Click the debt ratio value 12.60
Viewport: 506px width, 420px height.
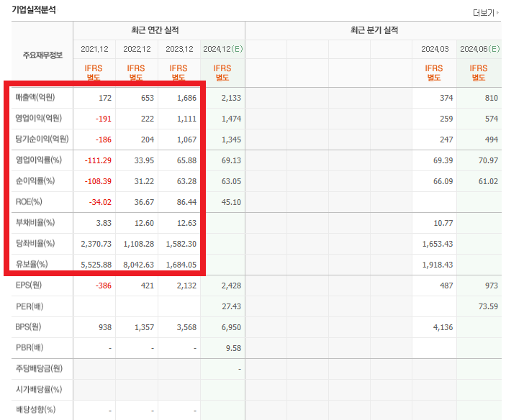click(x=144, y=223)
